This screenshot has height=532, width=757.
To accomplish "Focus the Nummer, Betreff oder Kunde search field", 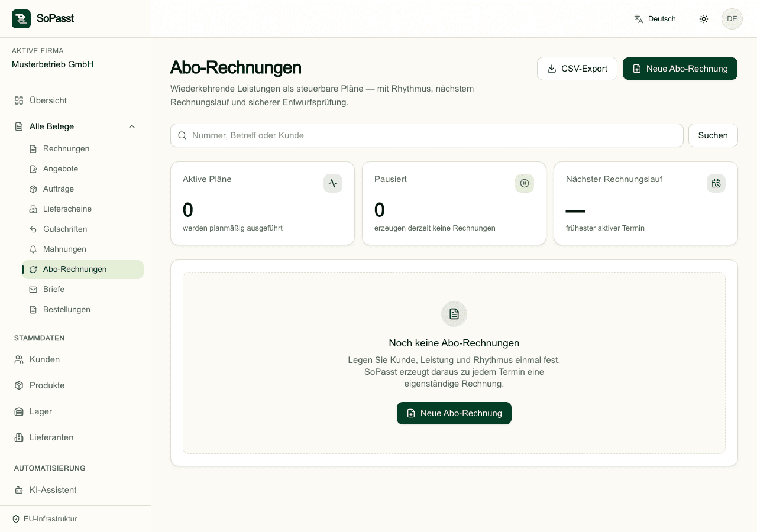I will [427, 135].
